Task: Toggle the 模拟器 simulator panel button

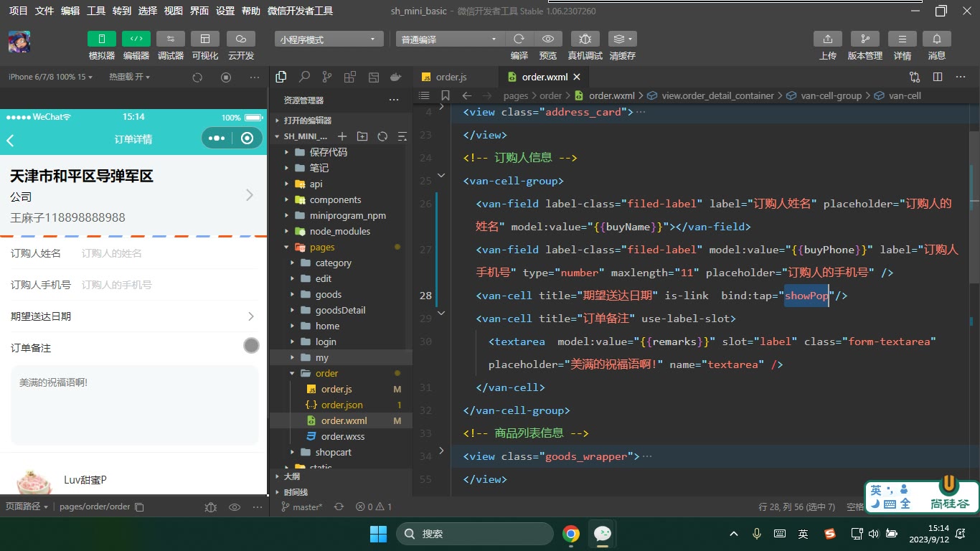Action: pyautogui.click(x=101, y=39)
